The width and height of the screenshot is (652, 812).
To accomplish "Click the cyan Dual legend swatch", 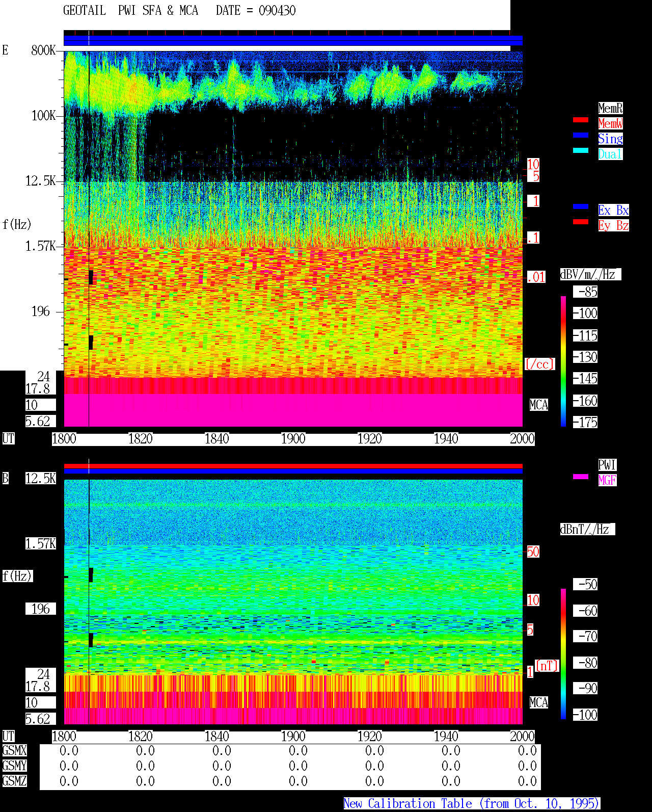I will (581, 150).
